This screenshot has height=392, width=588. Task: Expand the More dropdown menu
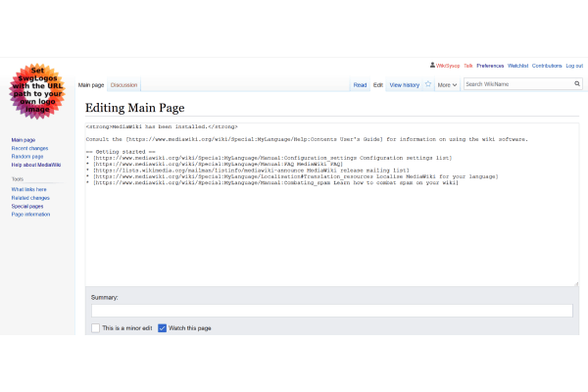tap(447, 85)
